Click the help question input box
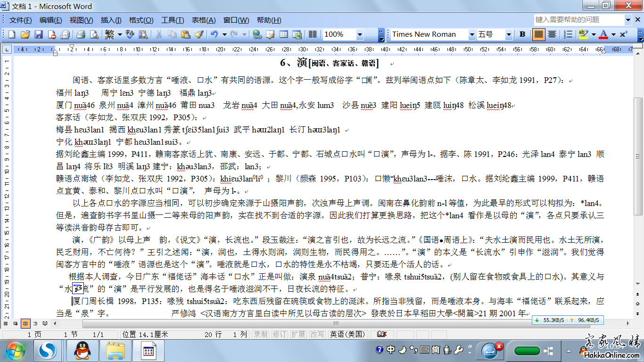Screen dimensions: 644x362 (578, 20)
